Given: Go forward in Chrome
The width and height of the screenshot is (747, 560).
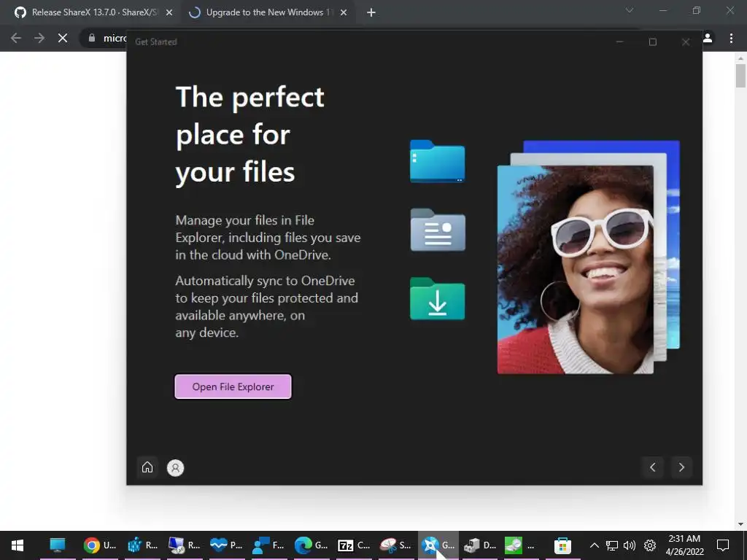Looking at the screenshot, I should pos(39,38).
